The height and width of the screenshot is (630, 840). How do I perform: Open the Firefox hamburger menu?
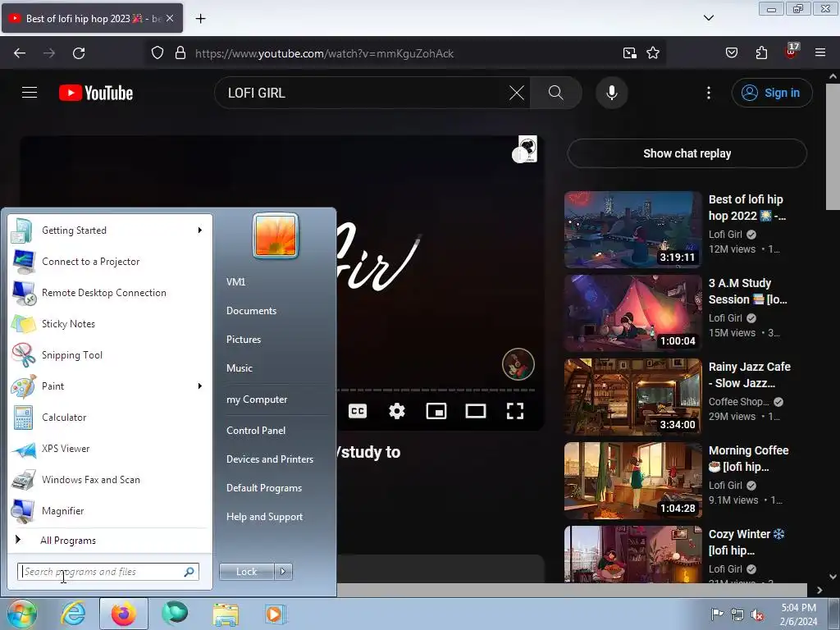coord(819,53)
